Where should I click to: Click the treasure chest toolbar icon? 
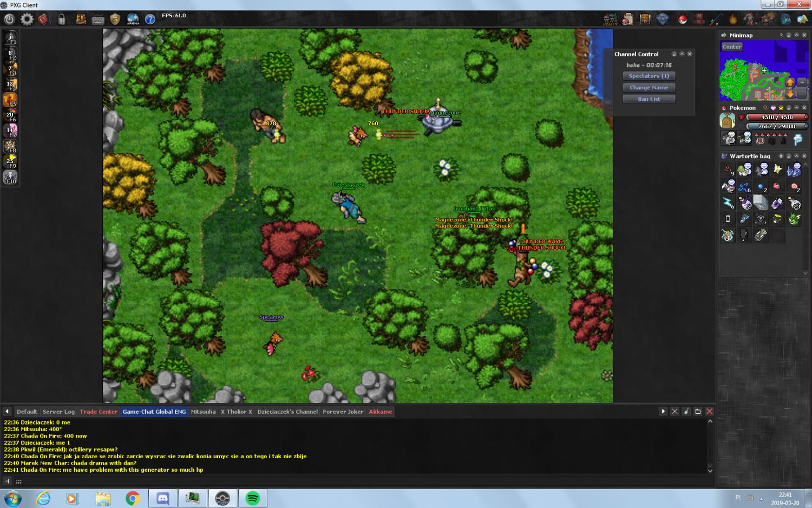tap(645, 19)
